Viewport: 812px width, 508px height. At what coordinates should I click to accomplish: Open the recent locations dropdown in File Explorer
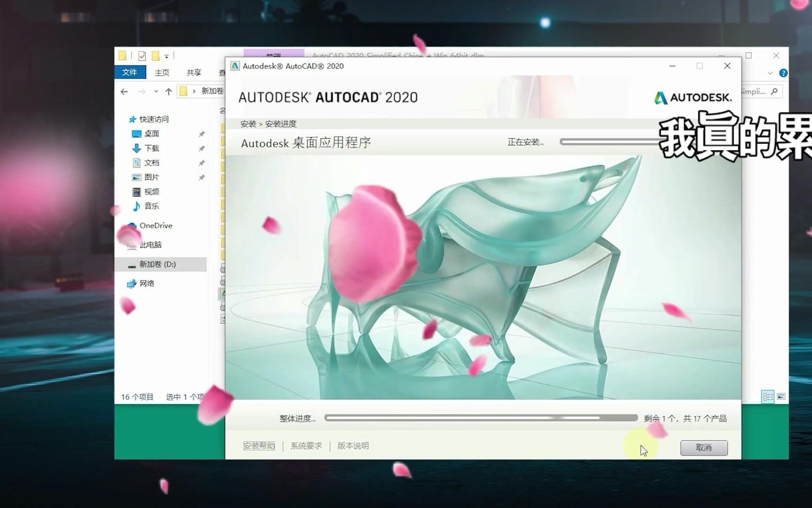(x=156, y=91)
